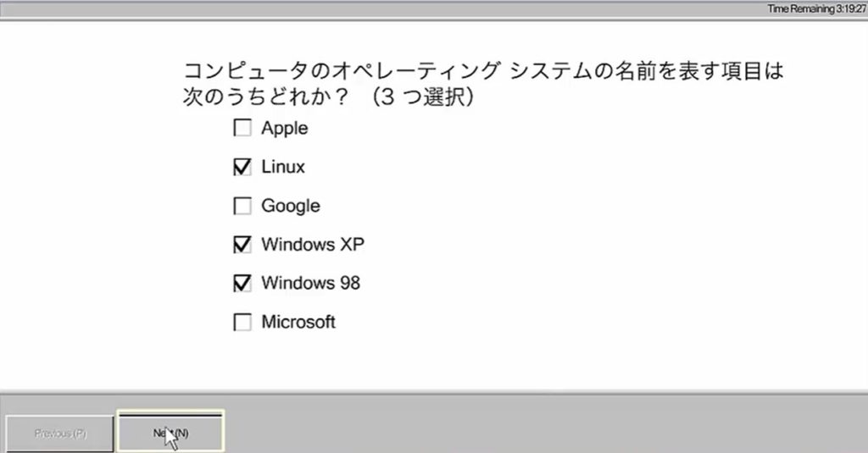
Task: Check the Apple checkbox
Action: (x=242, y=129)
